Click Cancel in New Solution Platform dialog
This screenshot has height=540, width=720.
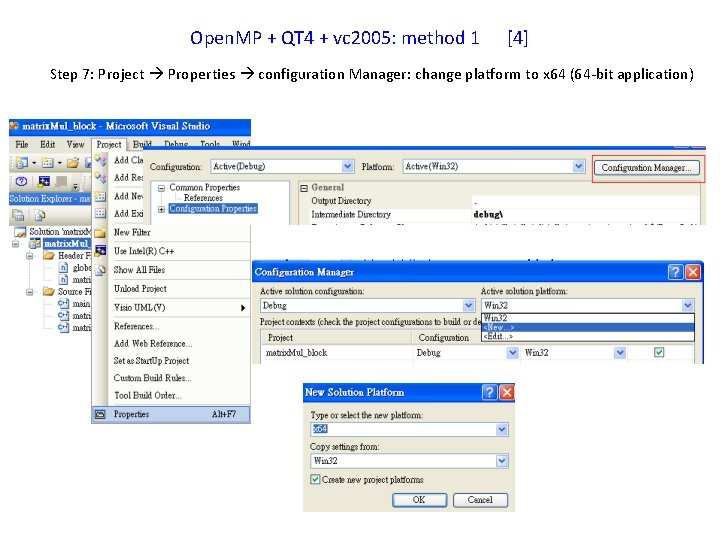point(480,500)
